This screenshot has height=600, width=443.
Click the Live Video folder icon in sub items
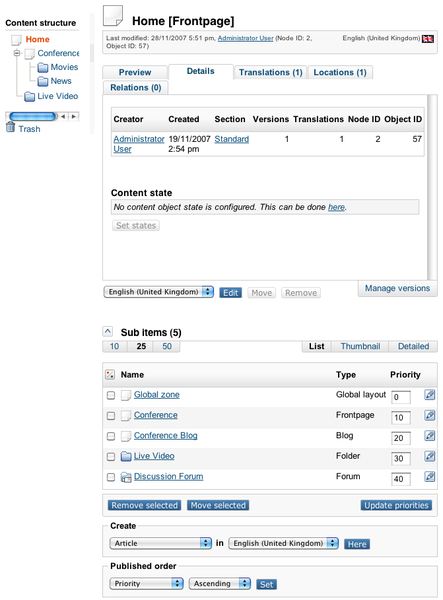[126, 456]
